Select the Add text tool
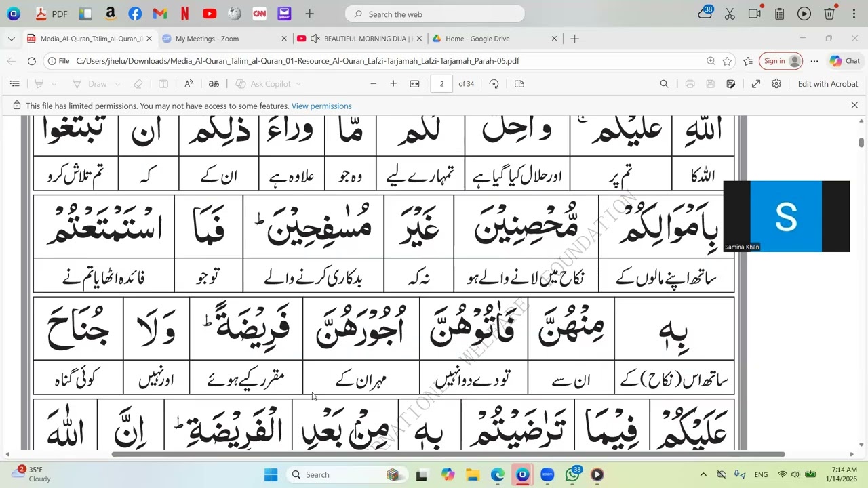Screen dimensions: 868x488 (x=163, y=84)
